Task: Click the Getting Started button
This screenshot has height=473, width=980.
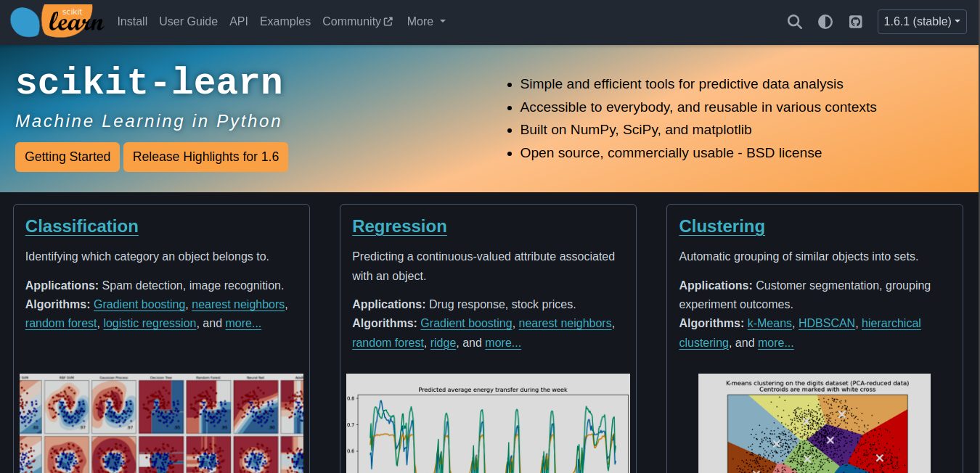Action: 68,157
